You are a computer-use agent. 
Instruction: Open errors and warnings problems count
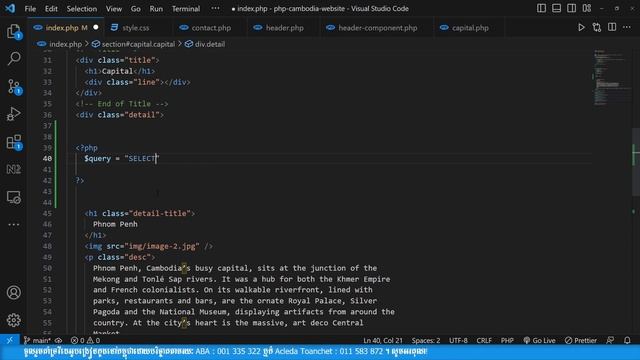(85, 340)
